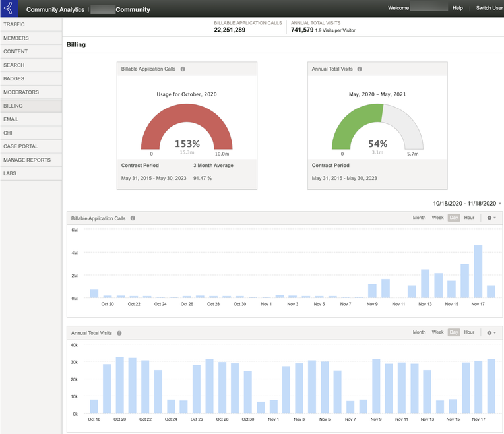Open the CHI section
This screenshot has width=504, height=434.
click(x=31, y=133)
